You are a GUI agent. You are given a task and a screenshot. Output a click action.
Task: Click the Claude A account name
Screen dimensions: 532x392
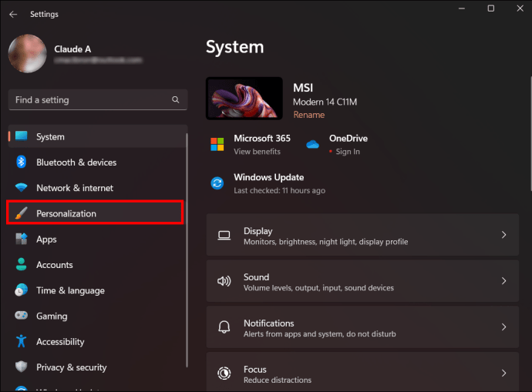tap(72, 49)
